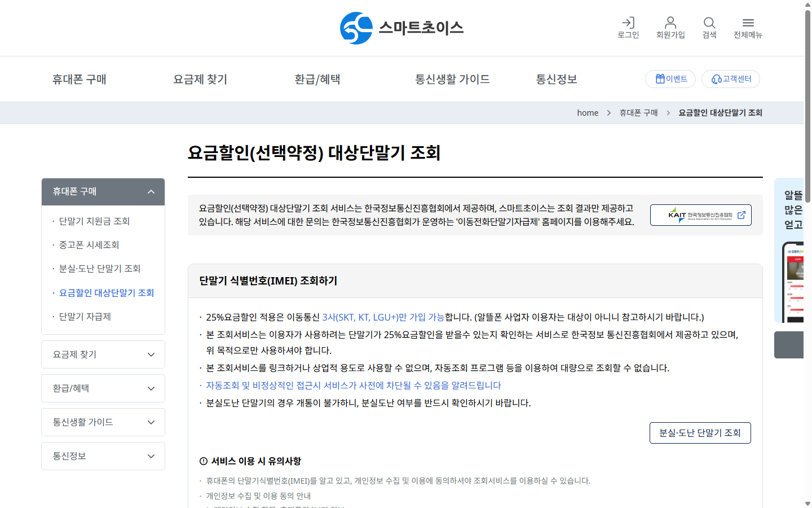The image size is (812, 508).
Task: Open the KAIT external link button
Action: tap(701, 215)
